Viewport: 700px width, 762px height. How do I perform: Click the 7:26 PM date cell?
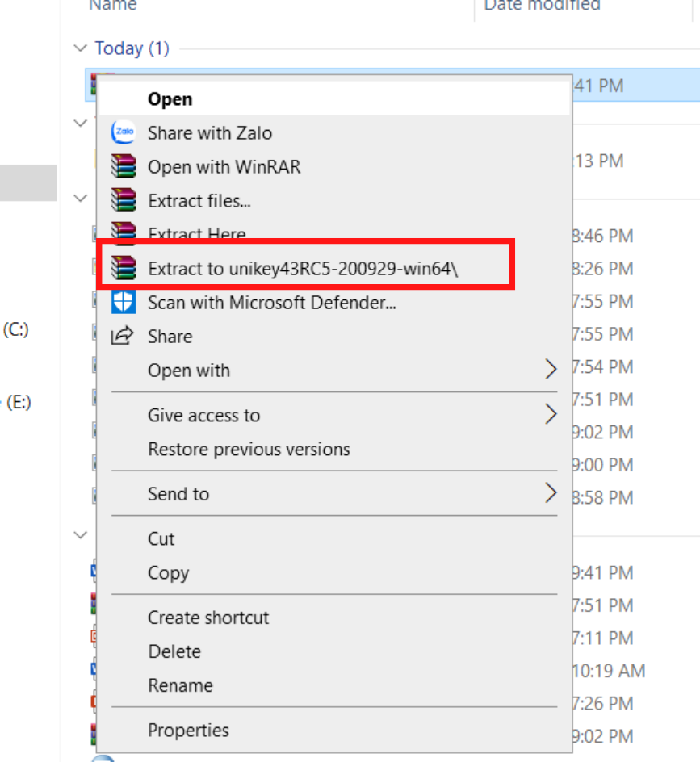point(603,704)
